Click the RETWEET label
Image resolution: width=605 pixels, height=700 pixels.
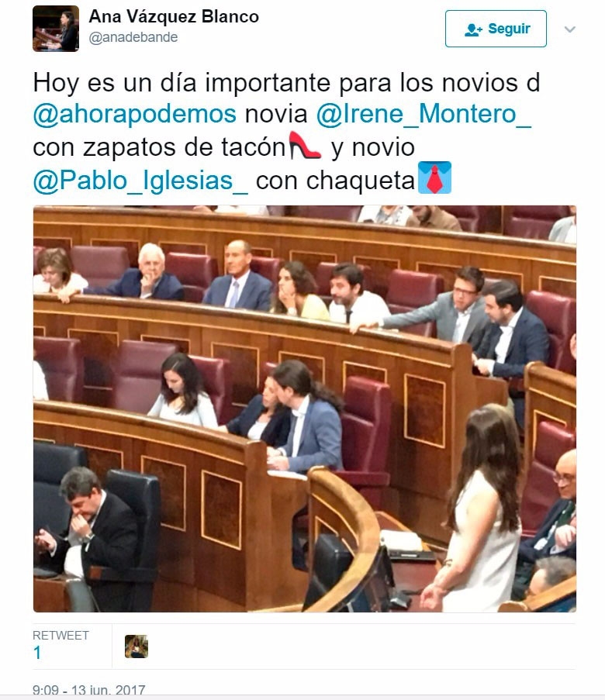60,635
